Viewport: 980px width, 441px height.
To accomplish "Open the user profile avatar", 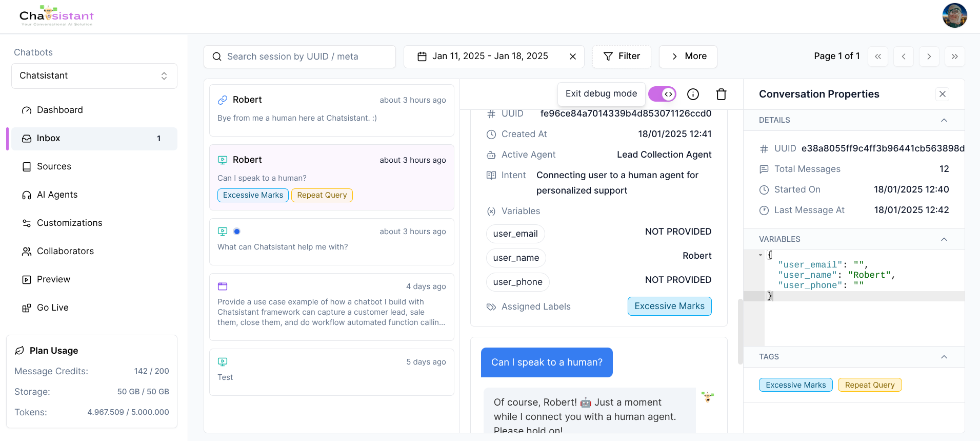I will pos(954,15).
